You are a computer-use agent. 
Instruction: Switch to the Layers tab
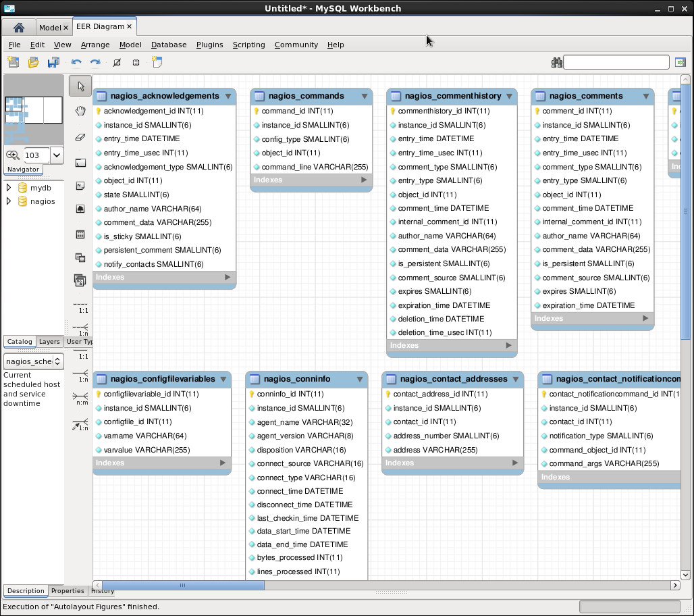49,342
